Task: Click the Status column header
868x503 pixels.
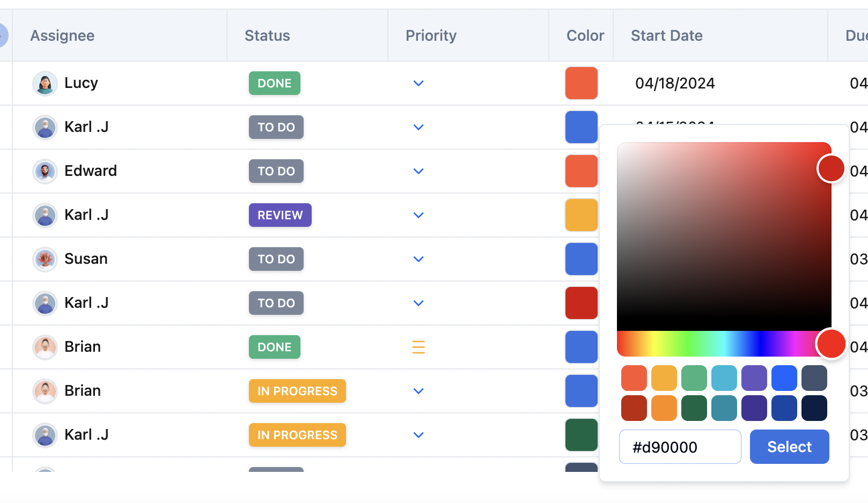Action: 267,35
